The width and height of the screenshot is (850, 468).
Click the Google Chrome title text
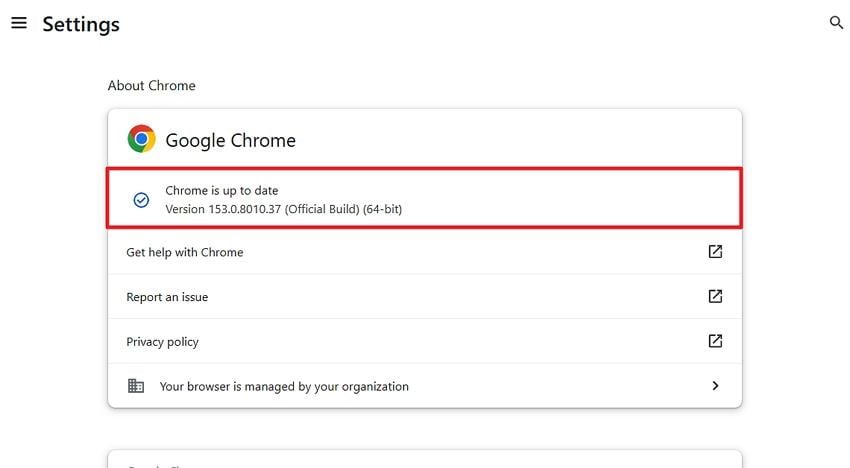pyautogui.click(x=230, y=140)
